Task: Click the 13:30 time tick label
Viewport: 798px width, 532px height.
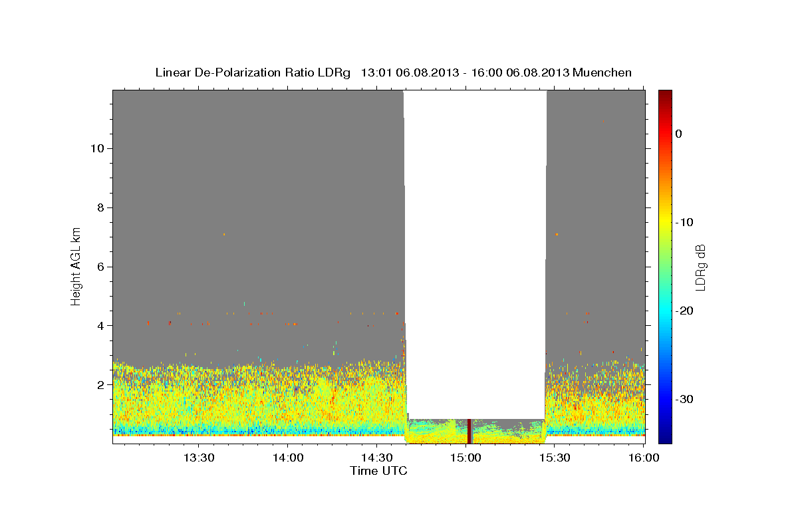Action: click(198, 458)
